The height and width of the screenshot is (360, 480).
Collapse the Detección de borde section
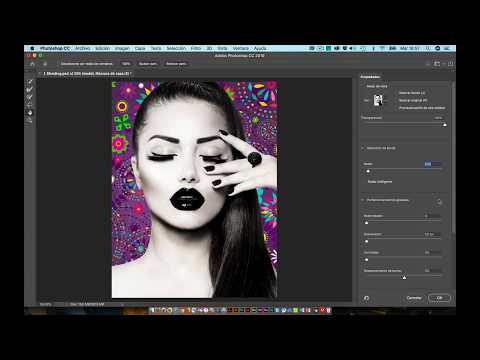point(363,148)
